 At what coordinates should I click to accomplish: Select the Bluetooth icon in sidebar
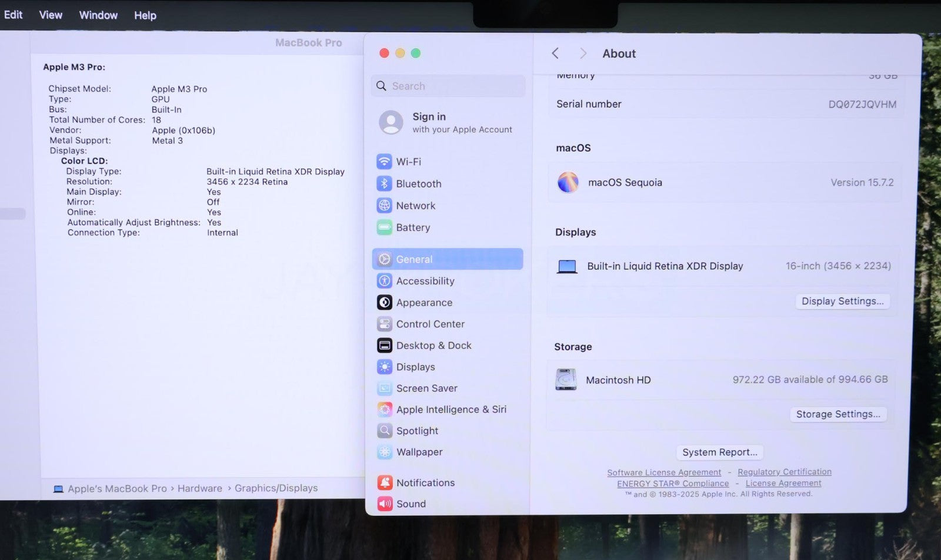384,184
